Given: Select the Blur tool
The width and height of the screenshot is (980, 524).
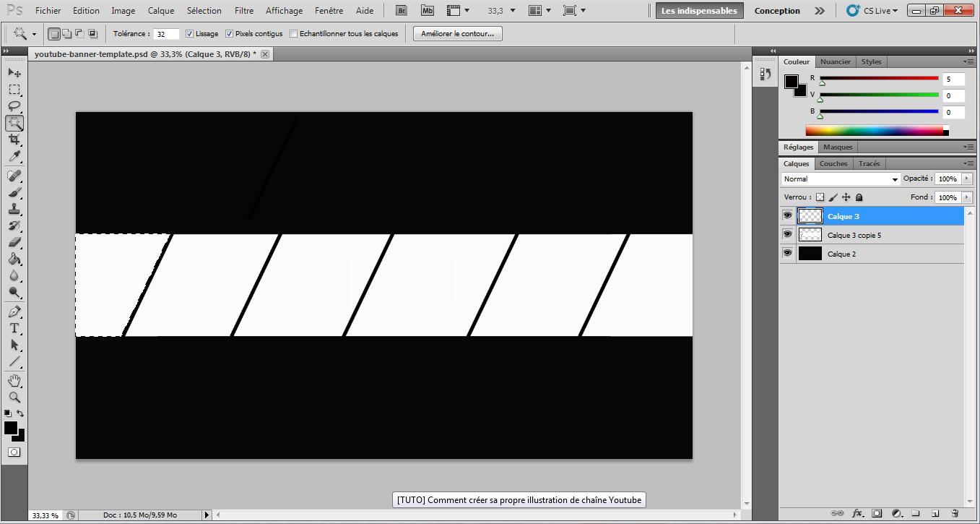Looking at the screenshot, I should pyautogui.click(x=14, y=275).
